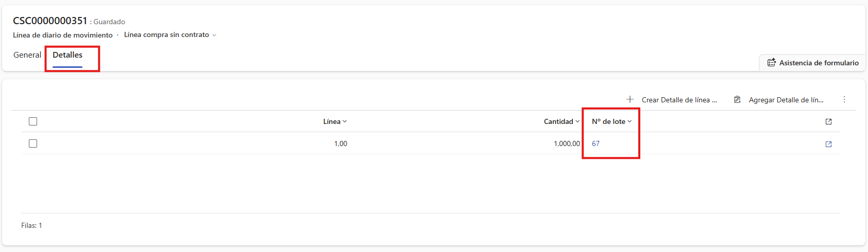Open the lot number 67 link

pyautogui.click(x=595, y=143)
